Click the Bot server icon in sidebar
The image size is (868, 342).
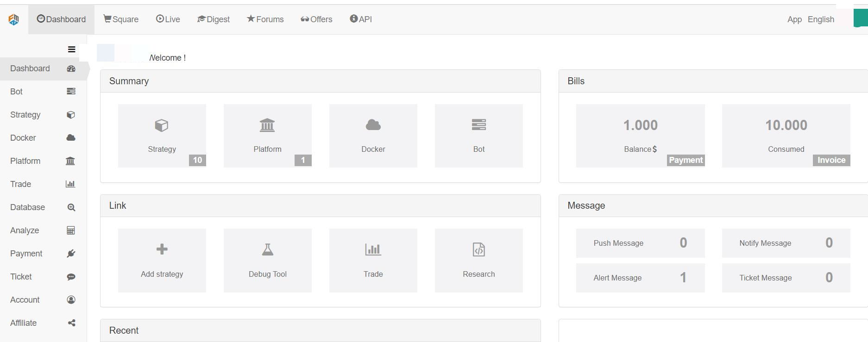coord(71,92)
